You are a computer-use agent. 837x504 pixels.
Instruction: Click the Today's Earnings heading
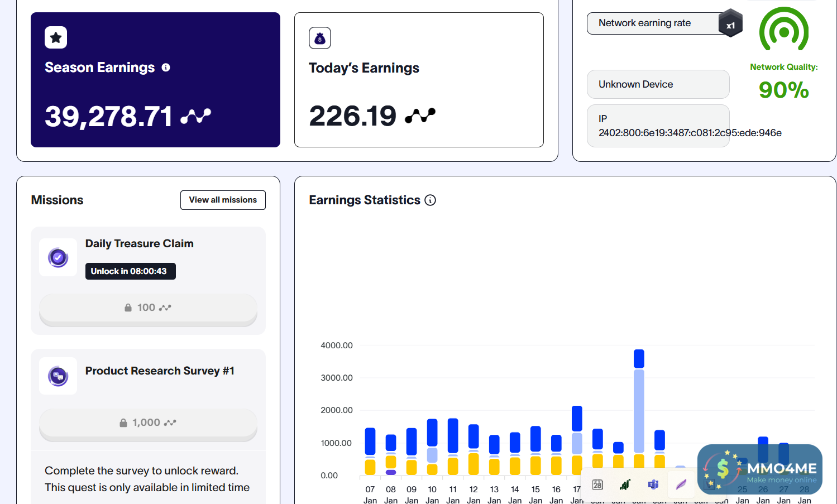point(364,68)
